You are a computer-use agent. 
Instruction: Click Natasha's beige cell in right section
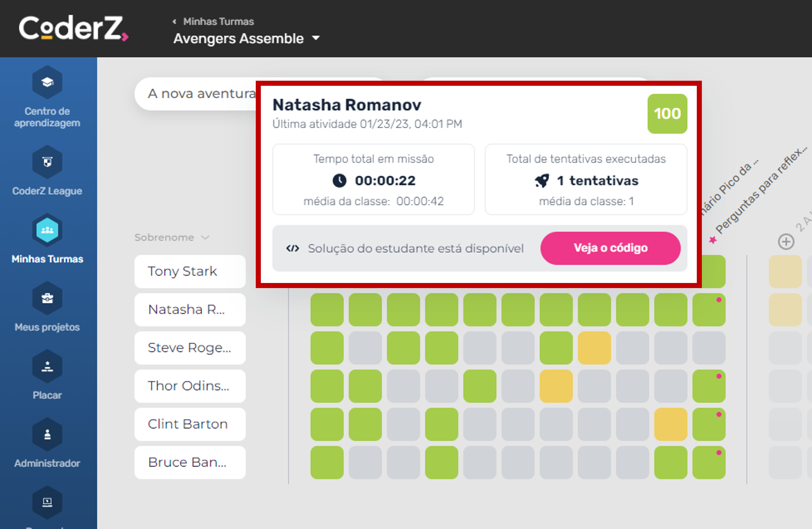[785, 310]
